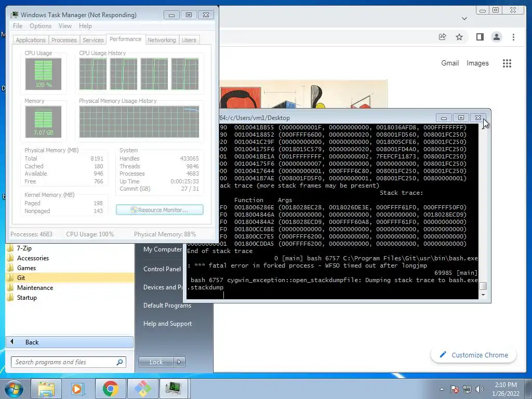532x399 pixels.
Task: Open Chrome's three-dot menu
Action: point(513,37)
